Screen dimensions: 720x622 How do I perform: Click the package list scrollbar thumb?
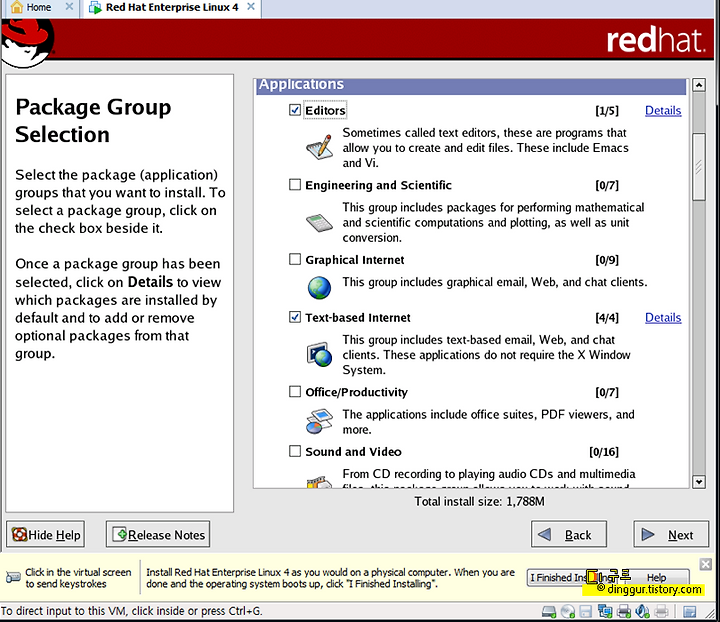[x=699, y=167]
